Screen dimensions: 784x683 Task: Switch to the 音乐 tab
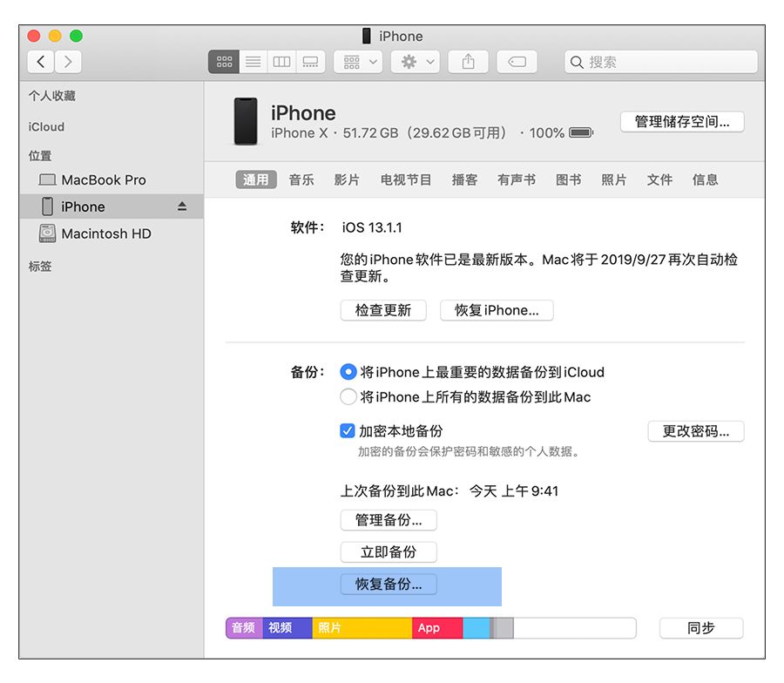pyautogui.click(x=301, y=179)
